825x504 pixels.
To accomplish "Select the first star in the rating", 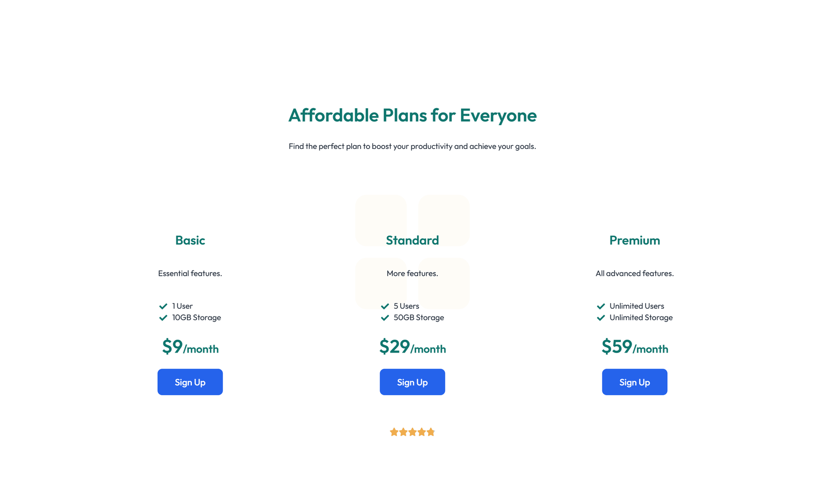I will click(394, 432).
